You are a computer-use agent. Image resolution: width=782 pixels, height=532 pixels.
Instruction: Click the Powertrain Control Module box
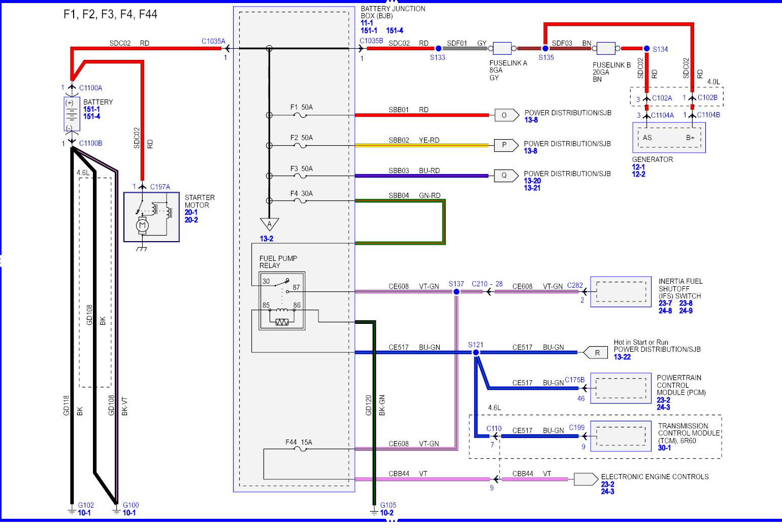[621, 388]
